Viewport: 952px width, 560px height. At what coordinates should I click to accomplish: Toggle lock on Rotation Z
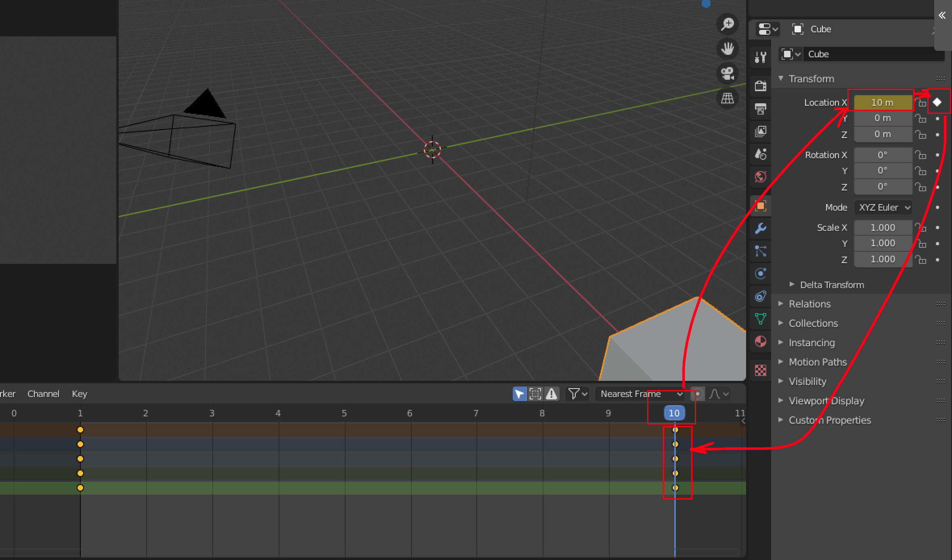pyautogui.click(x=921, y=187)
